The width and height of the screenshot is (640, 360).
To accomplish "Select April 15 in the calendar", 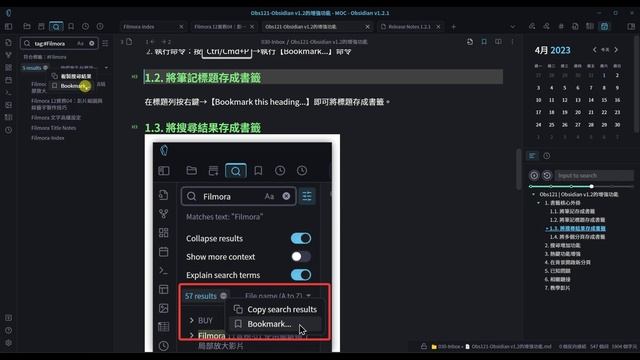I will [604, 100].
